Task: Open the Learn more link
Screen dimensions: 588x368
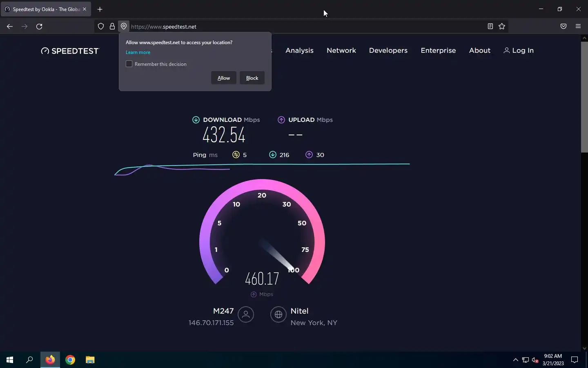Action: (138, 52)
